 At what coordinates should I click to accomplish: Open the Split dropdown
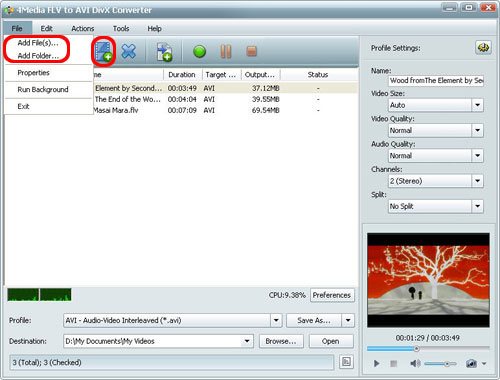(x=477, y=206)
